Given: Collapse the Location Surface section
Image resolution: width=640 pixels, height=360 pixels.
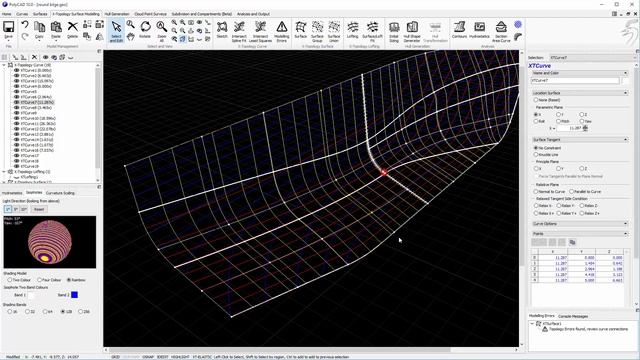Looking at the screenshot, I should point(625,93).
